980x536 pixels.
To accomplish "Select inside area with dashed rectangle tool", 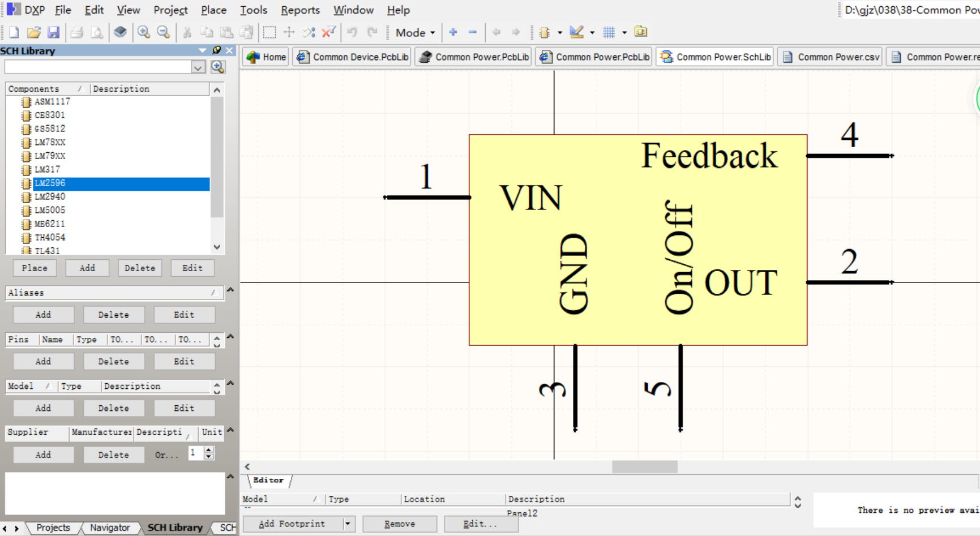I will [x=269, y=32].
